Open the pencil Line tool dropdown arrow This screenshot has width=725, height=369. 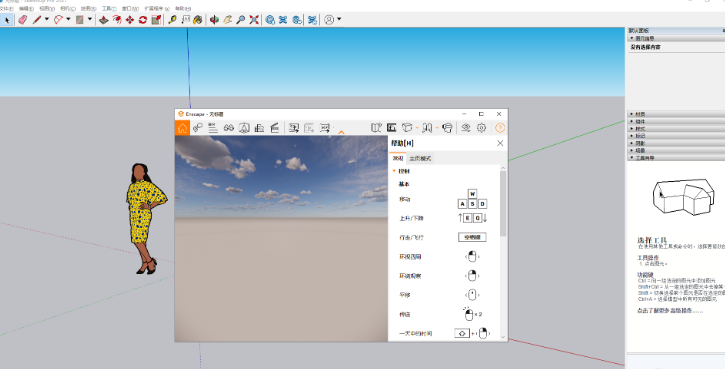pyautogui.click(x=47, y=19)
